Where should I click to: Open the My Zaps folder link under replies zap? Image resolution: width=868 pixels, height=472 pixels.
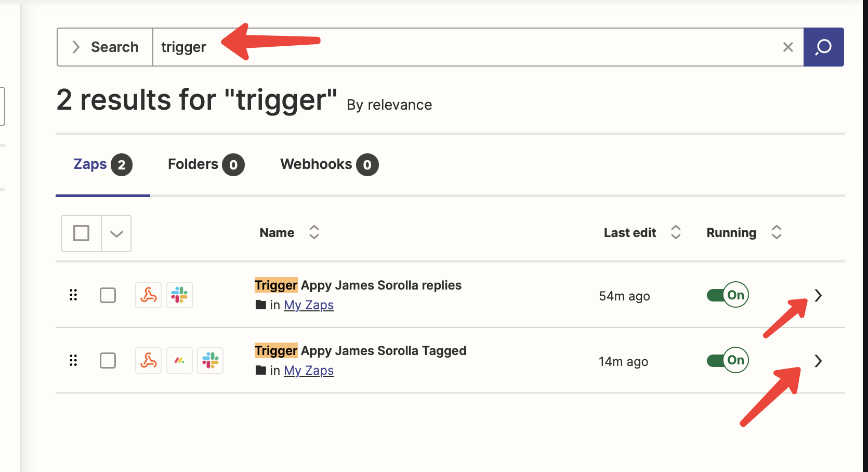point(309,305)
